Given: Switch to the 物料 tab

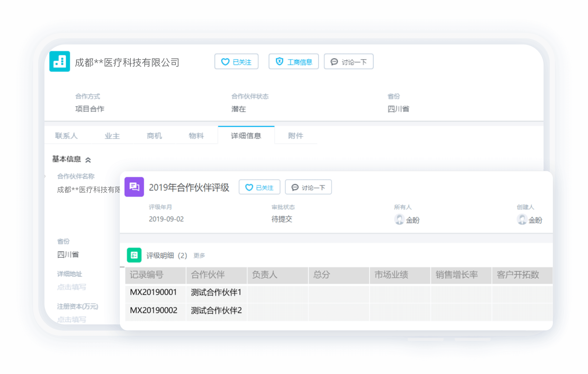Looking at the screenshot, I should point(196,136).
